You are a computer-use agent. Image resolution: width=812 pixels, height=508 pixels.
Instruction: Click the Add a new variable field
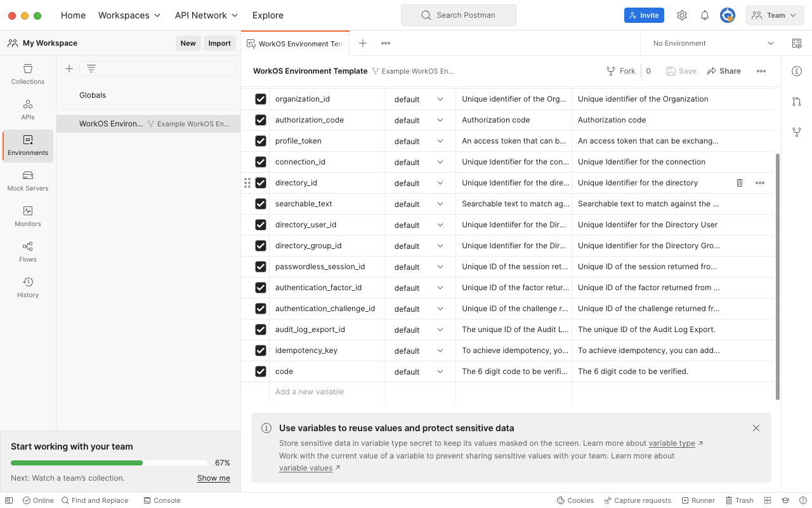pyautogui.click(x=327, y=392)
